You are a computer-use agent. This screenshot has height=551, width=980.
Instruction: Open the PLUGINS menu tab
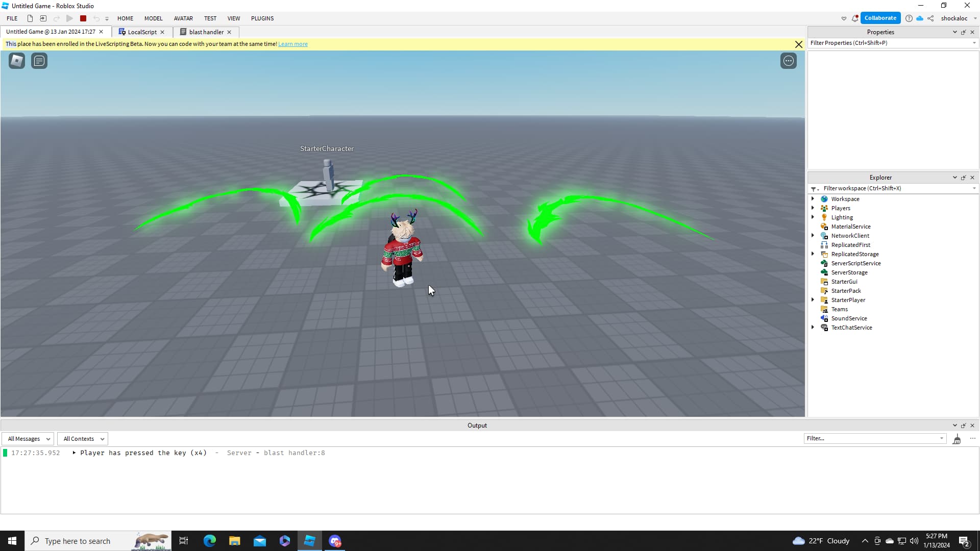coord(262,18)
